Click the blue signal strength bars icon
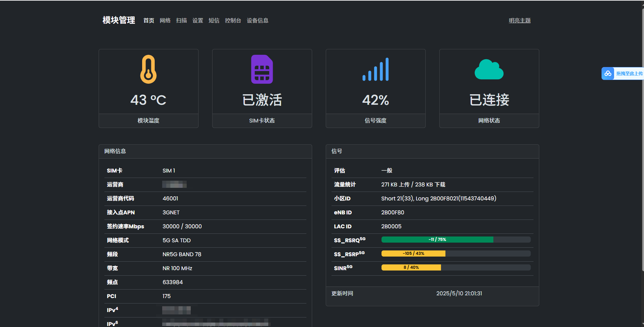Image resolution: width=644 pixels, height=327 pixels. [375, 69]
